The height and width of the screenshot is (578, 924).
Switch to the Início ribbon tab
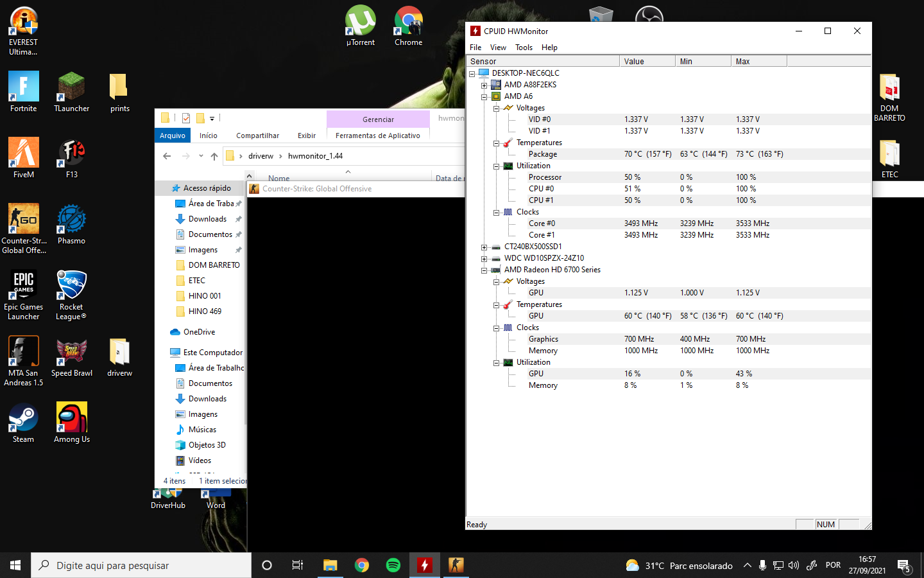209,136
